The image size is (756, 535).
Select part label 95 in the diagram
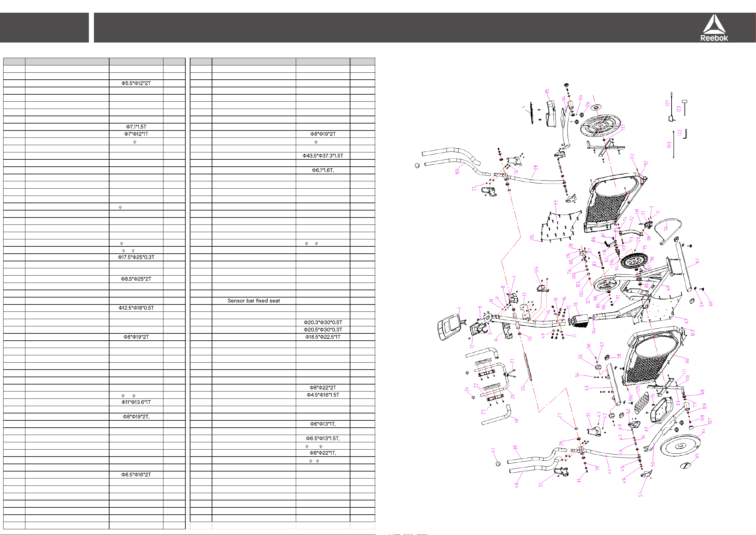click(547, 91)
